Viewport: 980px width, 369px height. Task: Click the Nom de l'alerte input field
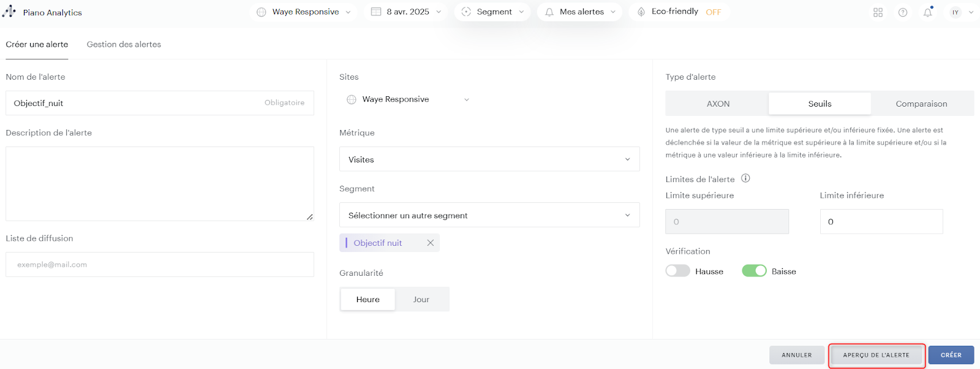tap(160, 103)
